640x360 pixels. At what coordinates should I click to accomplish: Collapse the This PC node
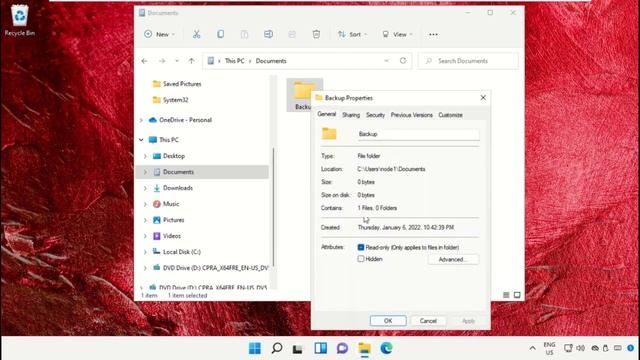point(142,140)
